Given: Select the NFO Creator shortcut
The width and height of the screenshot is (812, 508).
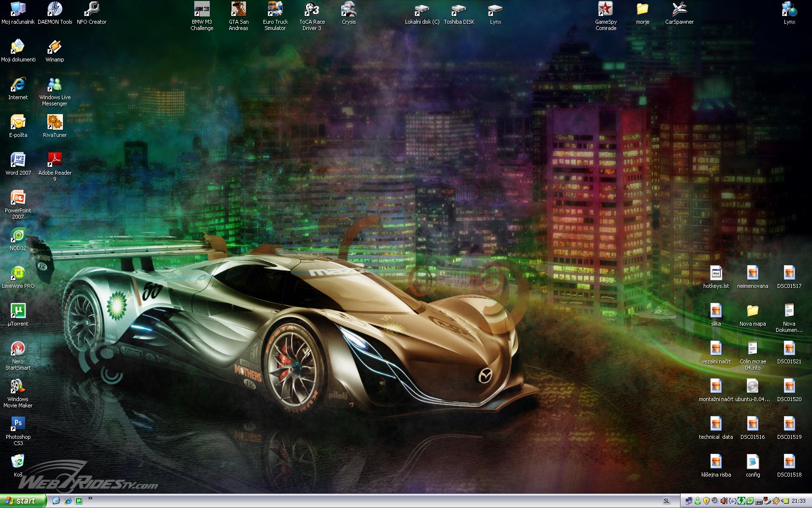Looking at the screenshot, I should pyautogui.click(x=91, y=13).
